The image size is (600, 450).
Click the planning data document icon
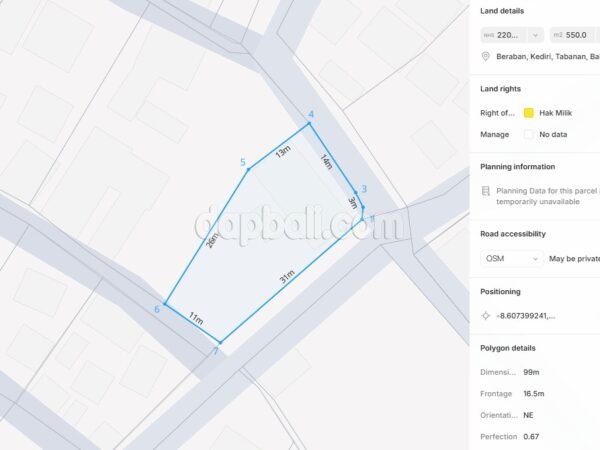tap(486, 191)
